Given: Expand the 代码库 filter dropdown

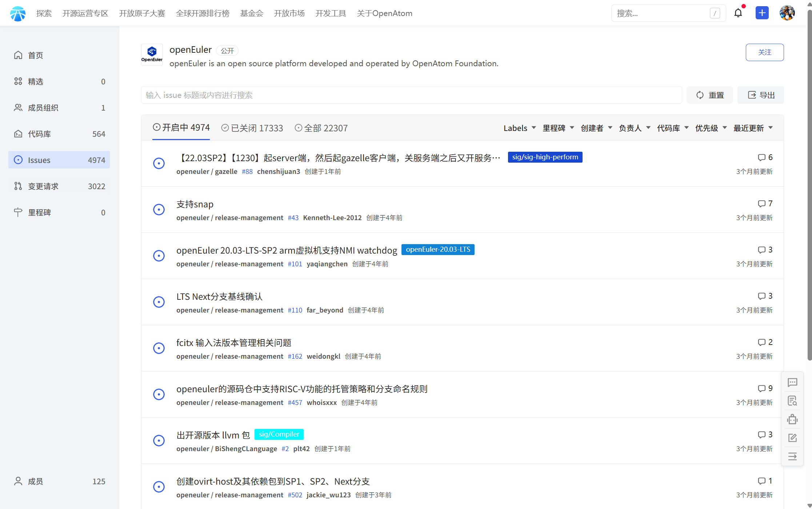Looking at the screenshot, I should pyautogui.click(x=673, y=128).
